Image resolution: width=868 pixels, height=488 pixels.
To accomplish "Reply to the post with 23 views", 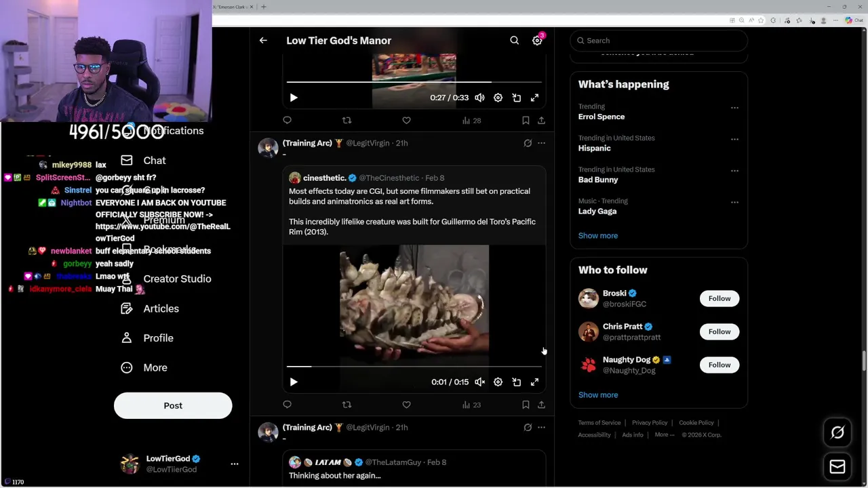I will pyautogui.click(x=287, y=405).
